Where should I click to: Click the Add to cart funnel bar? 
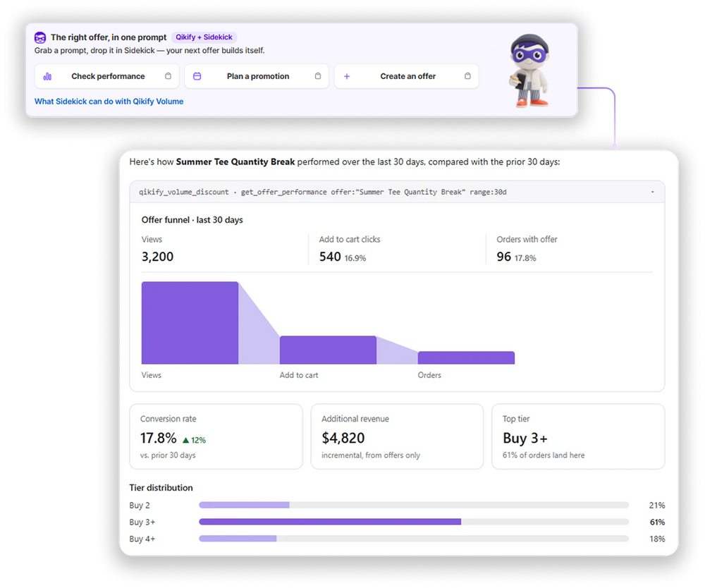328,350
